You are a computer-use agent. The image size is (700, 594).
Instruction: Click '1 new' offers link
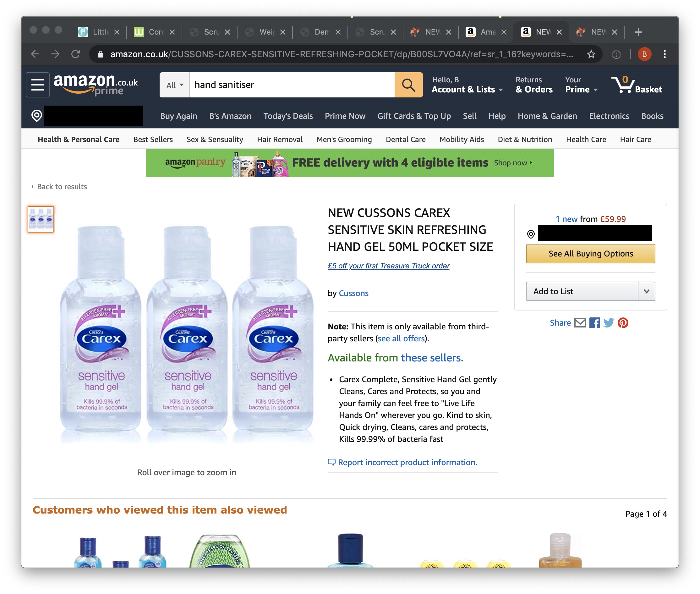pyautogui.click(x=566, y=219)
